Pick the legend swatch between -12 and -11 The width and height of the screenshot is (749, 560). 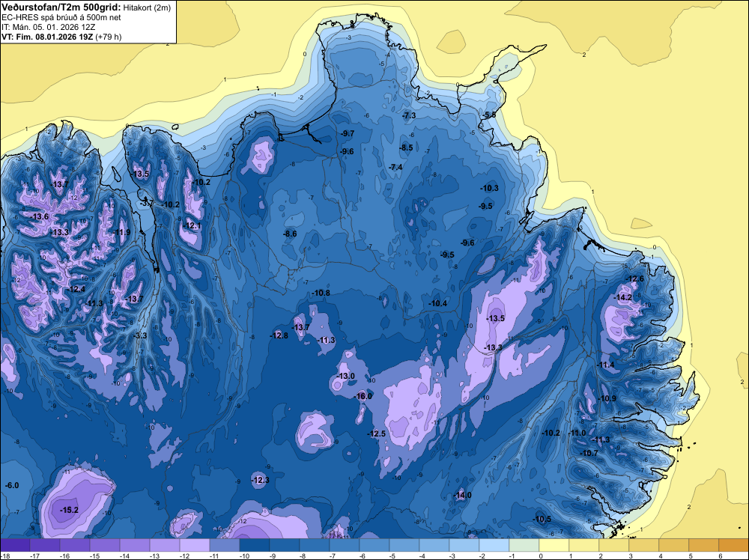(195, 545)
